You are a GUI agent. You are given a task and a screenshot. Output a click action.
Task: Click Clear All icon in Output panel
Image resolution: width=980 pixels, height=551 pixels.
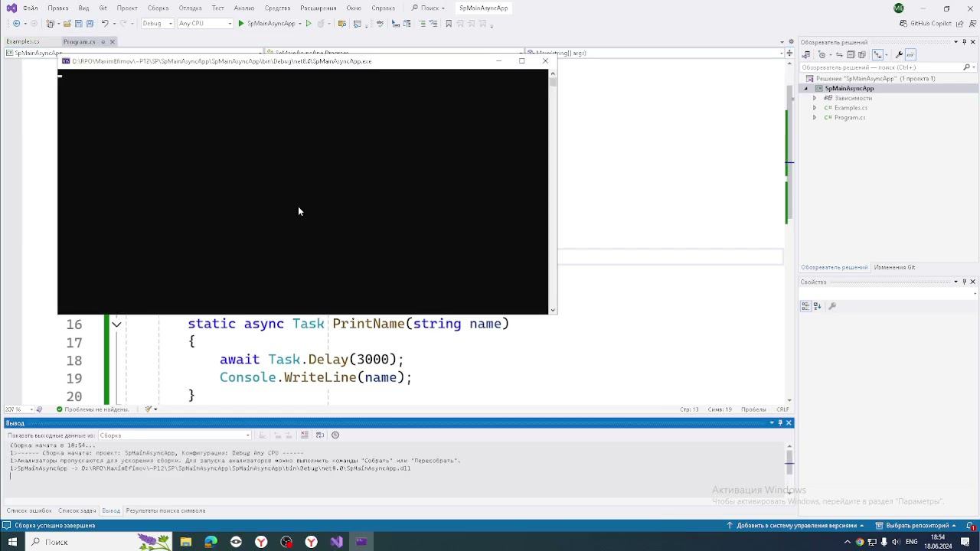click(304, 435)
